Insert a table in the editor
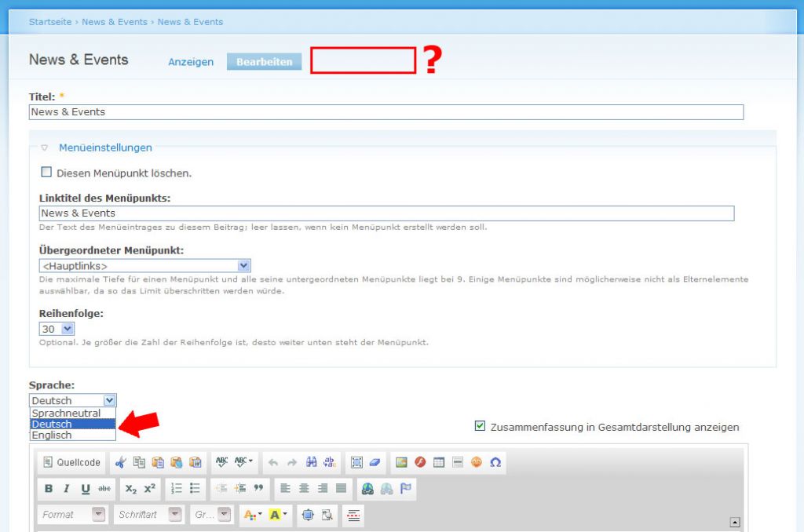Screen dimensions: 804x532 [439, 462]
